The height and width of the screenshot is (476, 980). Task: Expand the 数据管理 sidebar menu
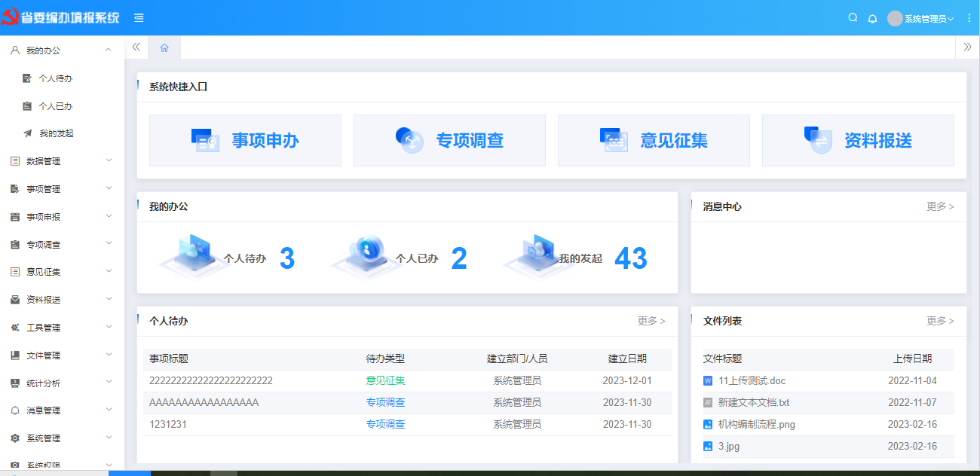point(62,161)
